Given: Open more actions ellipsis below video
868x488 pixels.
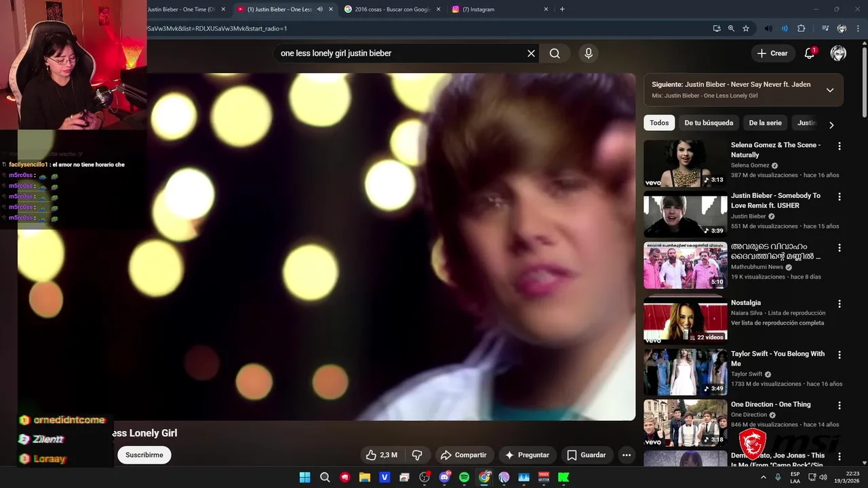Looking at the screenshot, I should (x=627, y=455).
